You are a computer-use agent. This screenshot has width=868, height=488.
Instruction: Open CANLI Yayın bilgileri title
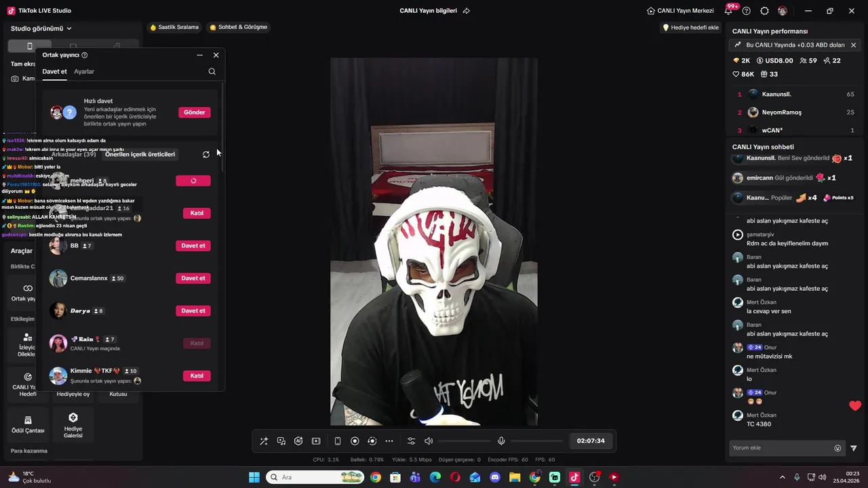[x=429, y=11]
